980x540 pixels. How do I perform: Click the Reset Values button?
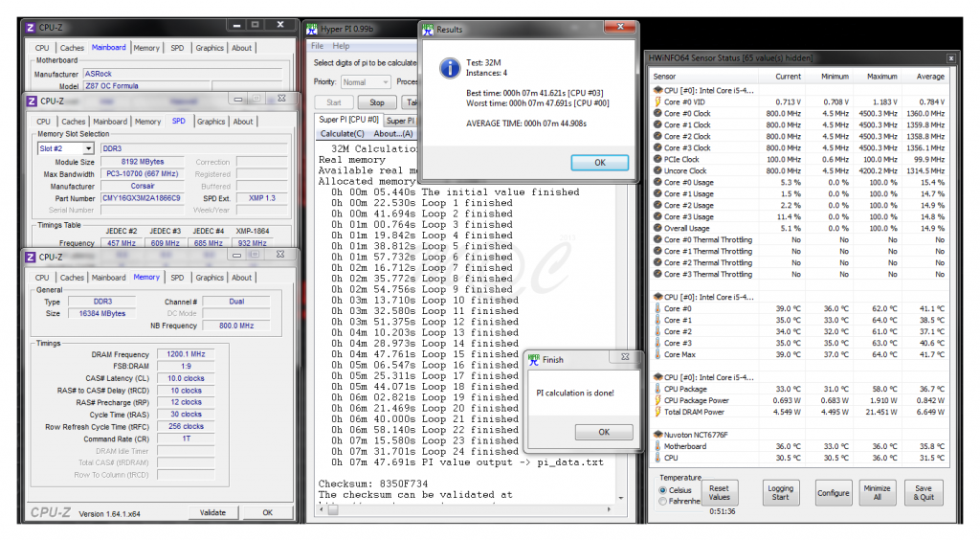pyautogui.click(x=719, y=492)
